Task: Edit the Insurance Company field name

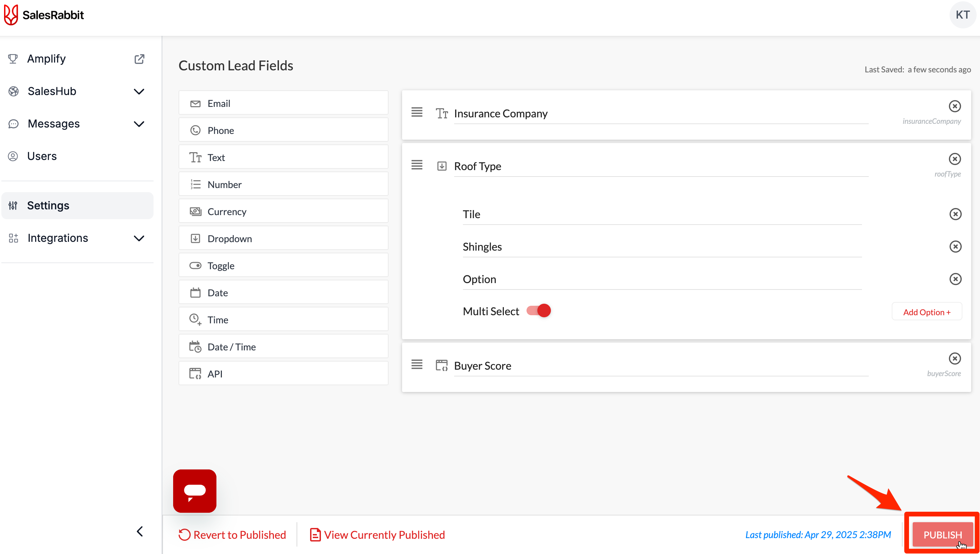Action: pos(661,114)
